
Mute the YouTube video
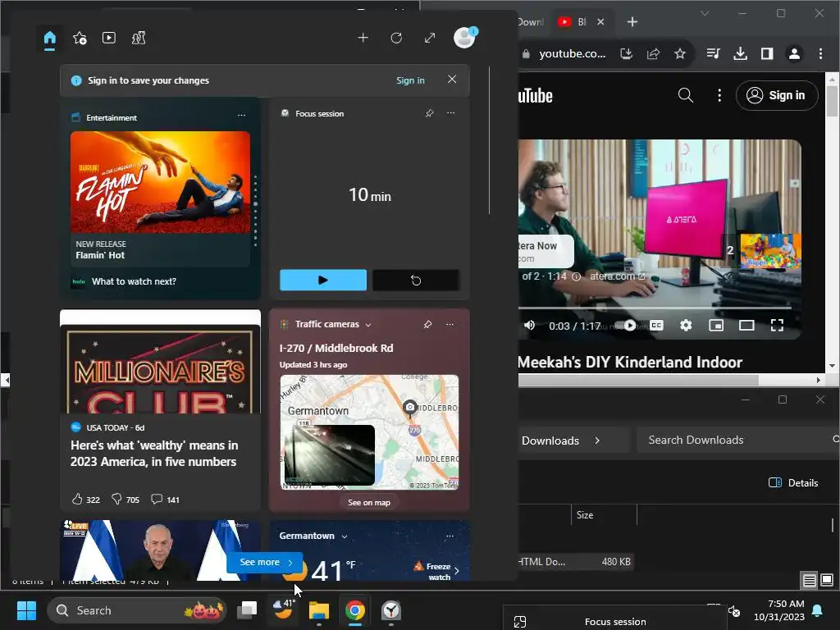[x=529, y=325]
